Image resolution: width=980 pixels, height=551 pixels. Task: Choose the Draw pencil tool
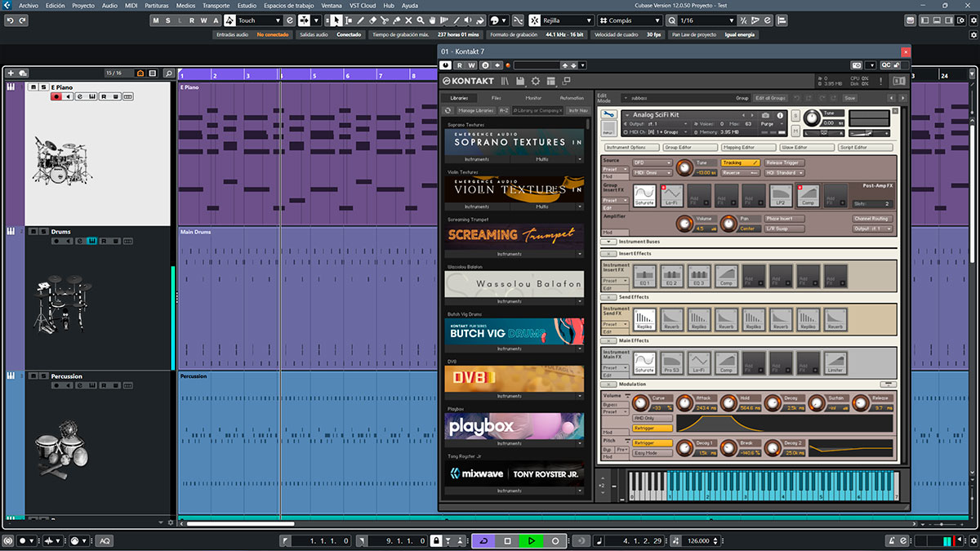[360, 20]
